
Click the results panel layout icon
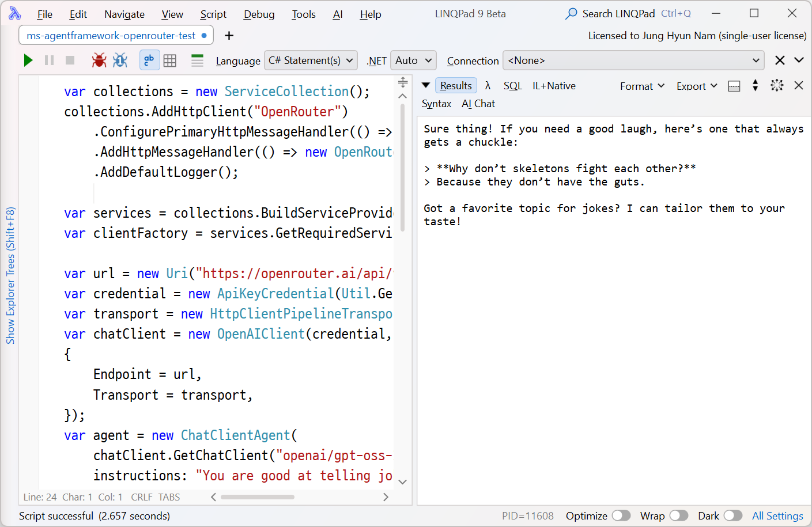tap(734, 86)
